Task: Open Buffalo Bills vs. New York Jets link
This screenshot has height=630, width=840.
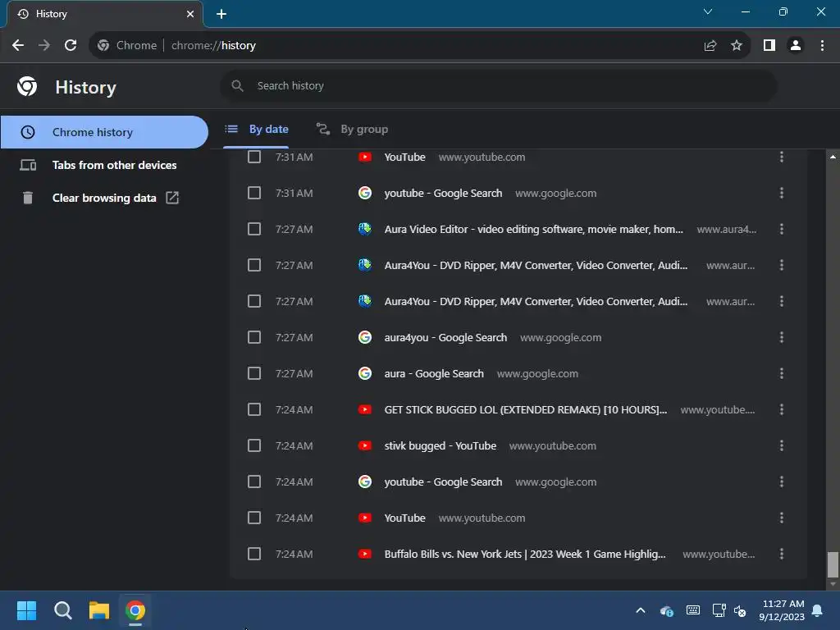Action: point(525,554)
